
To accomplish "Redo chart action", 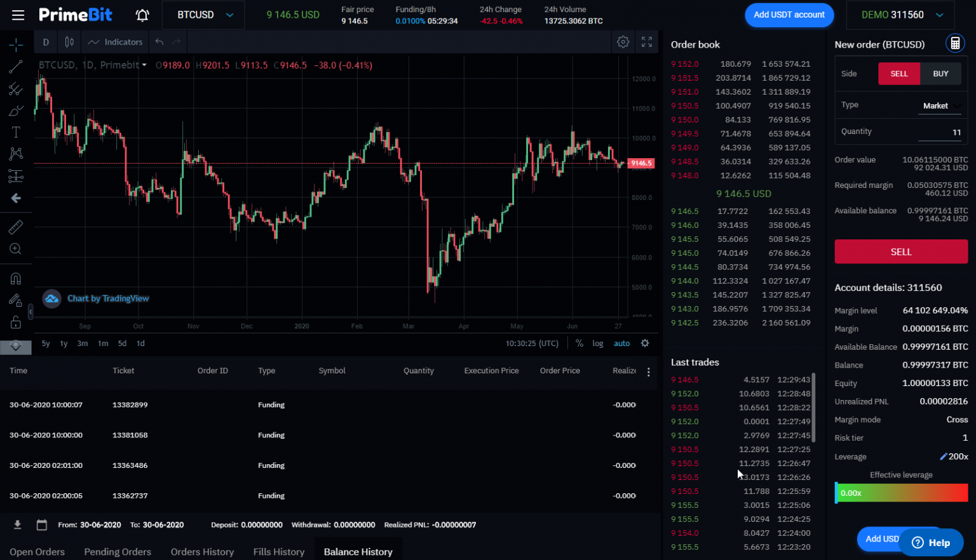I will pos(177,42).
